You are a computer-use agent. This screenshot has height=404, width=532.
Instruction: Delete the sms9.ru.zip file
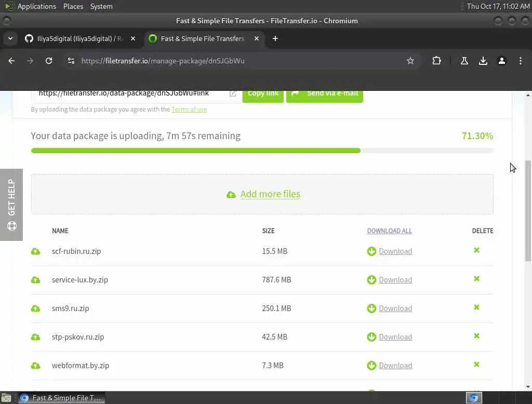[x=476, y=307]
